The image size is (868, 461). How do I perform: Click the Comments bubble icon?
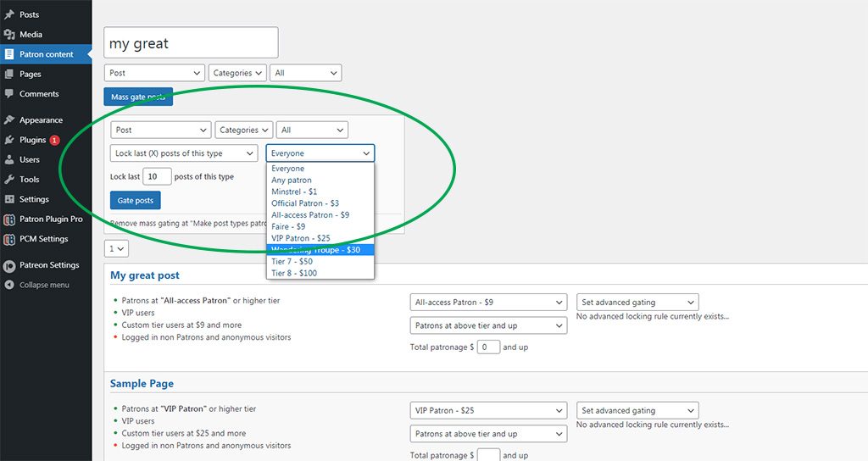[9, 93]
